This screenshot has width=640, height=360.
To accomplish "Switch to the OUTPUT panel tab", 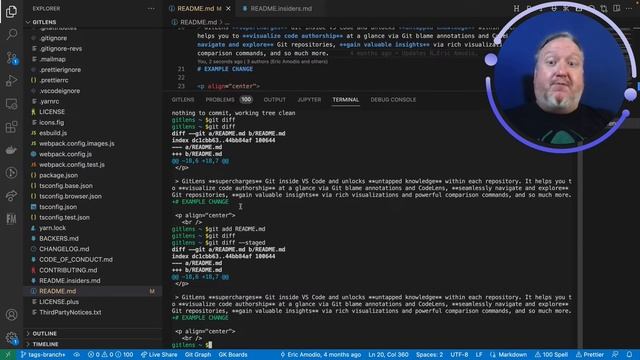I will point(275,100).
